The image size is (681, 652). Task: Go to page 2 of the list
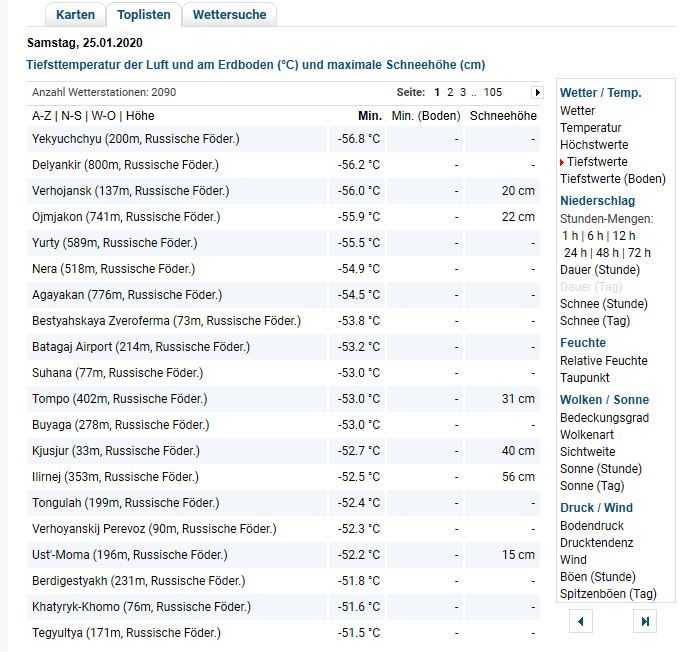[450, 92]
